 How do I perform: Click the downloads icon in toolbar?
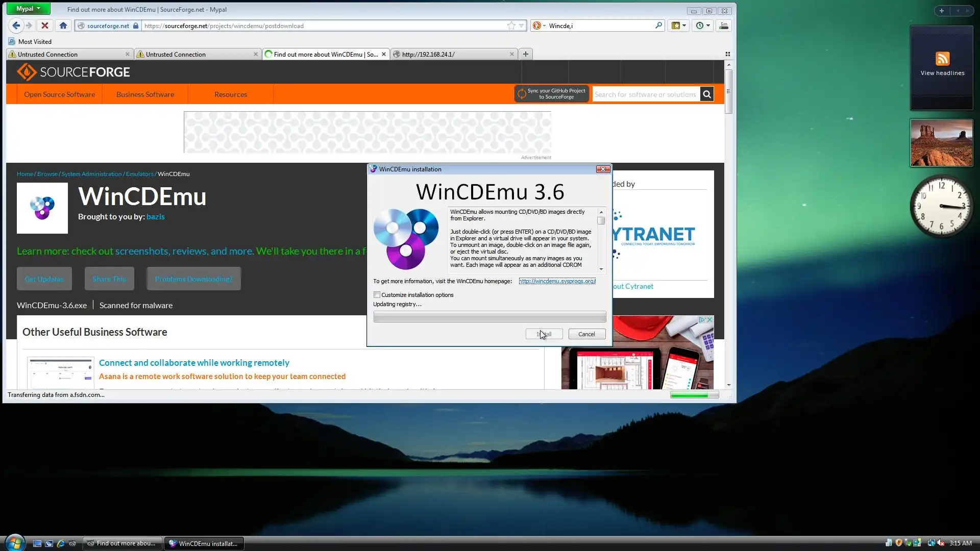[x=723, y=26]
